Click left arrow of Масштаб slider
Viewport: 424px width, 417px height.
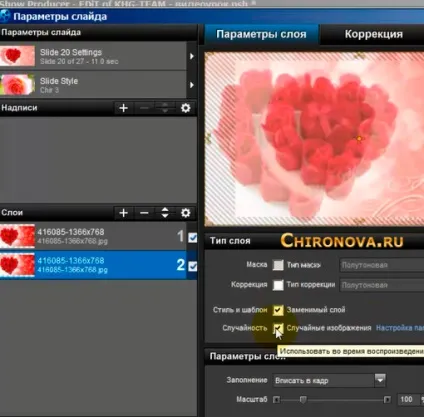click(276, 399)
